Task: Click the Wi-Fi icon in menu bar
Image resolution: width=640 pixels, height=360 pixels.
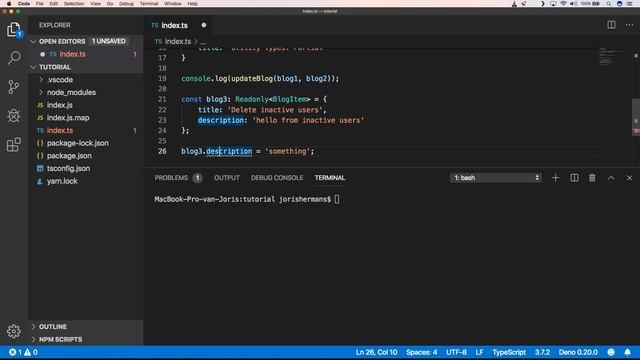Action: pos(563,4)
